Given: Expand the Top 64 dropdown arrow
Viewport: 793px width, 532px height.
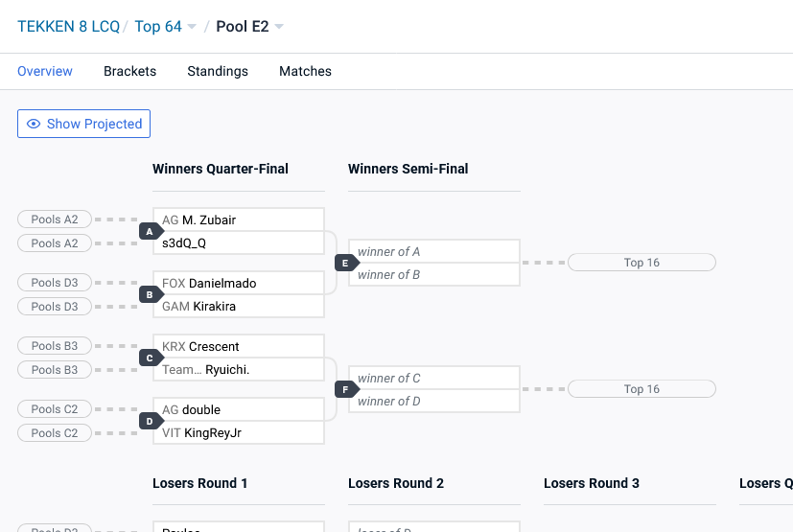Looking at the screenshot, I should [192, 27].
